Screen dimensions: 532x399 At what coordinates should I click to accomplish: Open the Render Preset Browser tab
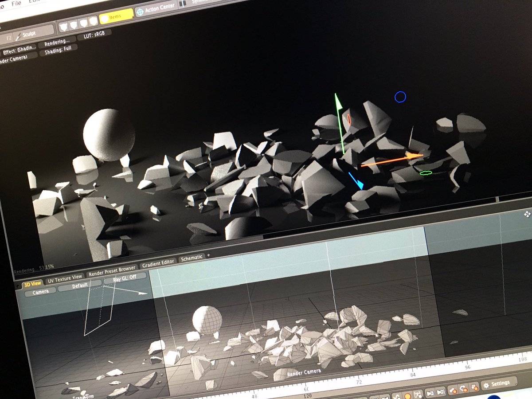click(112, 270)
